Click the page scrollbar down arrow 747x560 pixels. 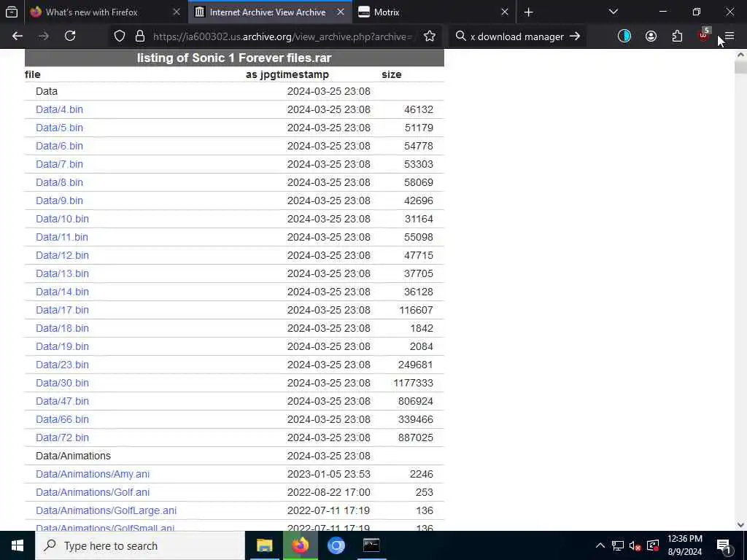pyautogui.click(x=741, y=525)
